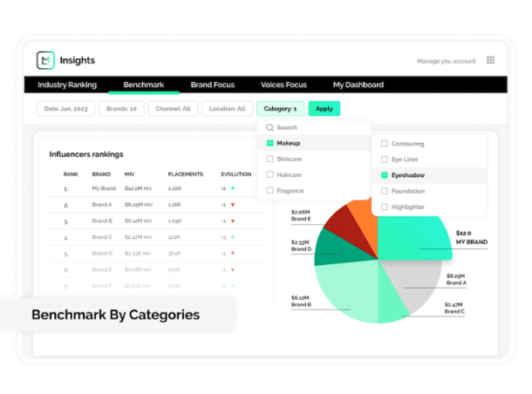Toggle the Eyeshadow checkbox
The width and height of the screenshot is (532, 394).
pos(385,175)
